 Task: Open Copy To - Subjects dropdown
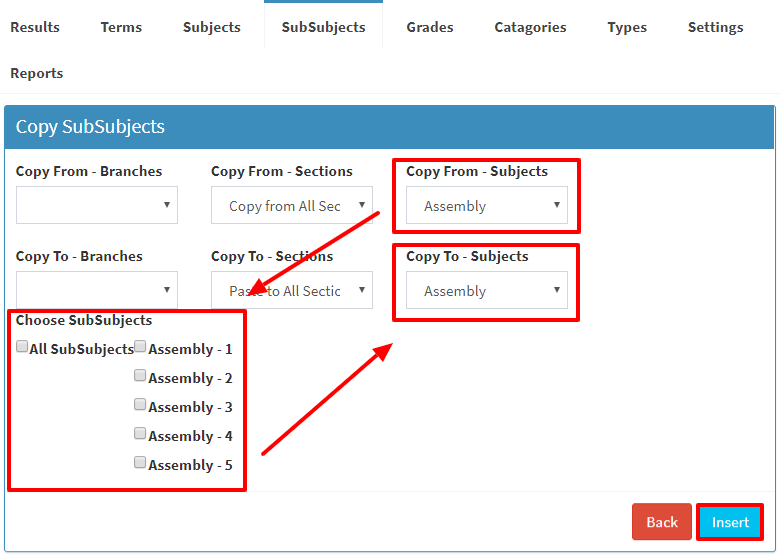487,290
